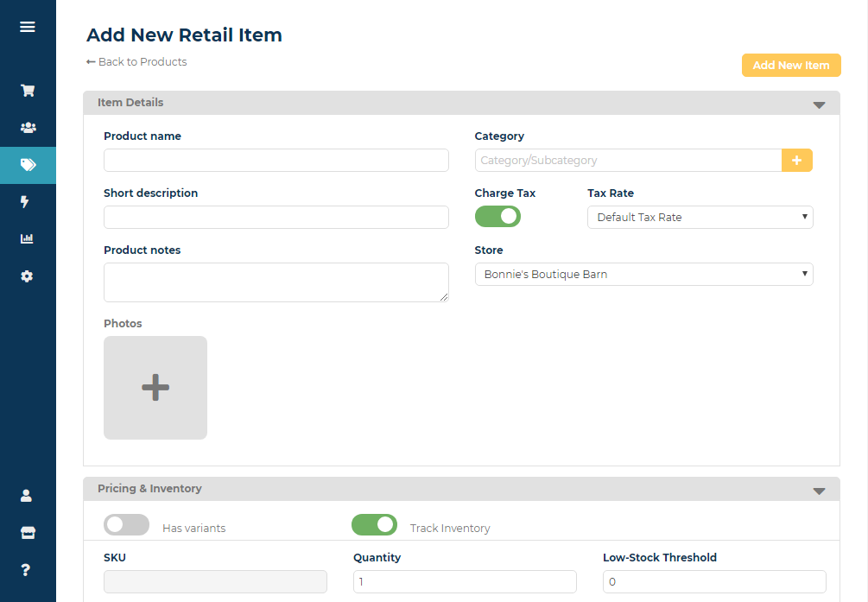Image resolution: width=868 pixels, height=602 pixels.
Task: Disable the Charge Tax toggle
Action: (x=497, y=217)
